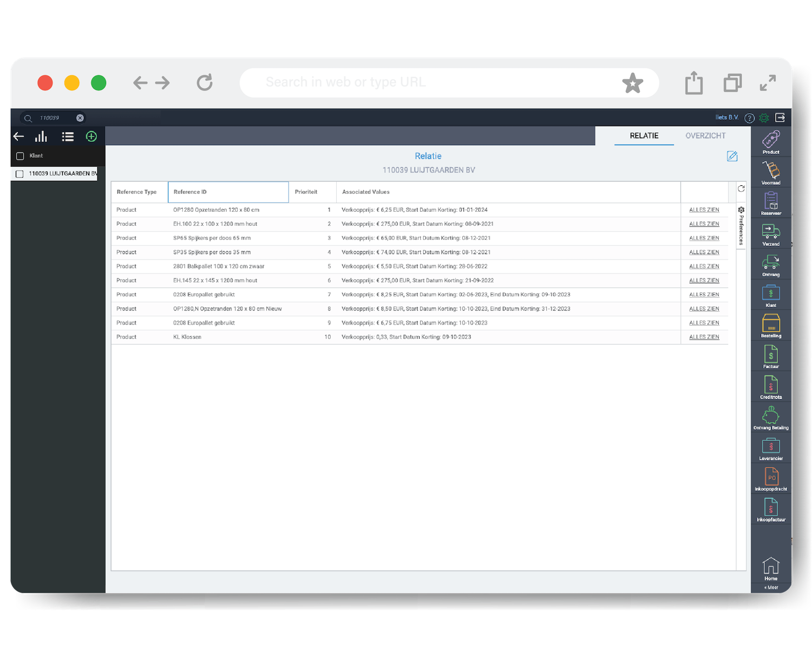This screenshot has width=812, height=650.
Task: Open the Product module icon
Action: [x=771, y=142]
